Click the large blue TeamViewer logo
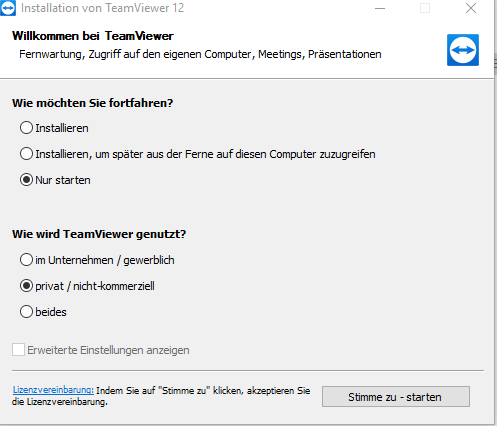Image resolution: width=497 pixels, height=426 pixels. (x=463, y=50)
